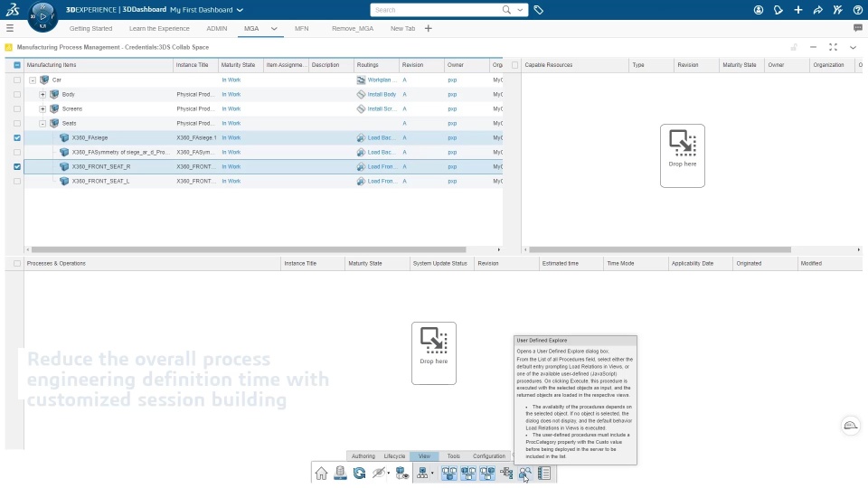Toggle the Capable Resources header checkbox
This screenshot has height=488, width=868.
[x=514, y=65]
